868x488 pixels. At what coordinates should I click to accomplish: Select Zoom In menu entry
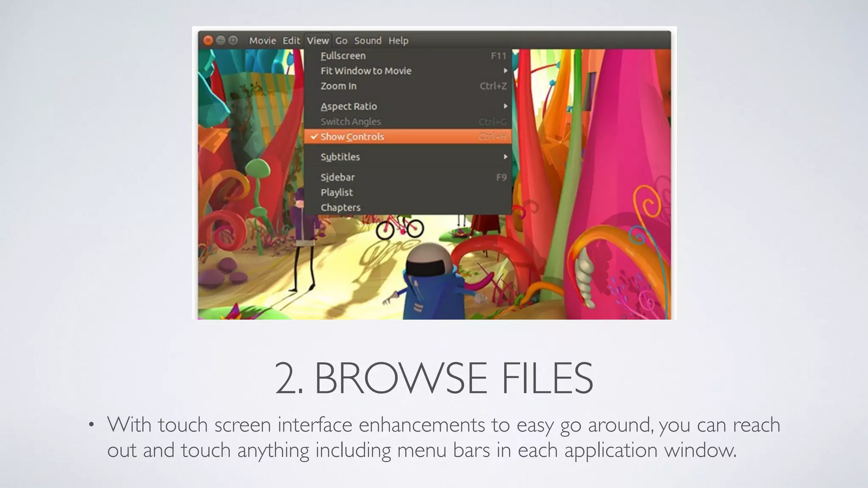click(x=408, y=86)
